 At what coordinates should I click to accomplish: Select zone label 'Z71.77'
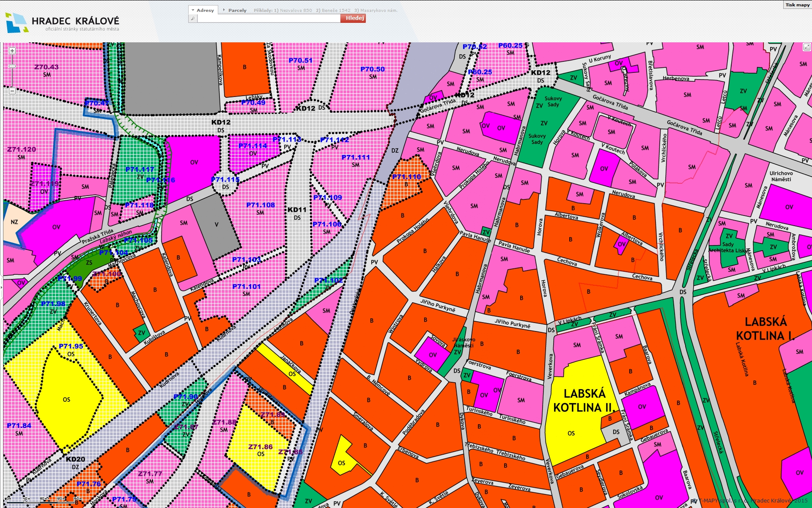coord(150,474)
